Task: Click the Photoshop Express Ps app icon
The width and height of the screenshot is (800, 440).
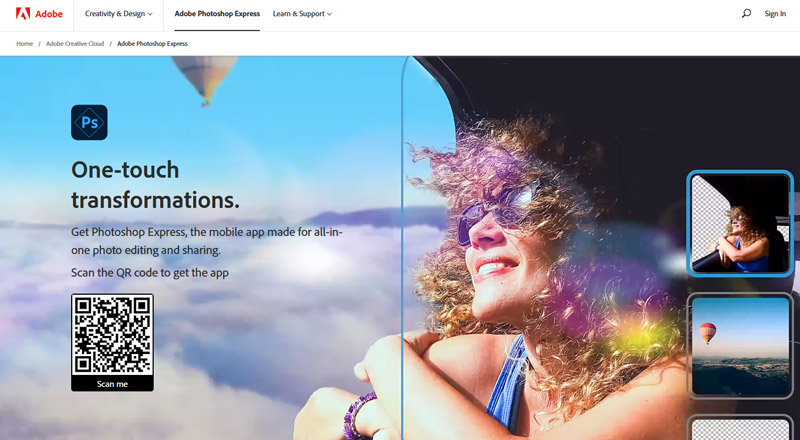Action: pos(89,123)
